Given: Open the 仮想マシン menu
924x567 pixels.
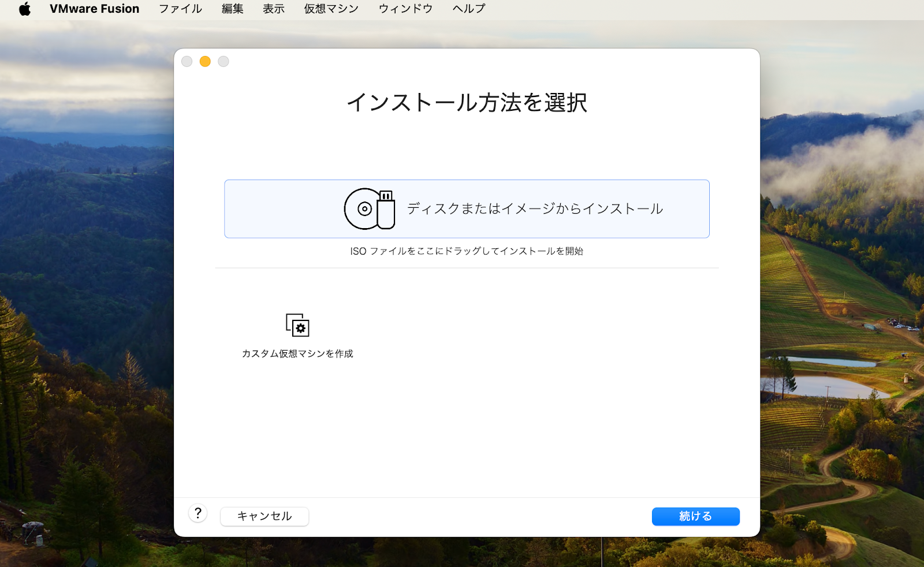Looking at the screenshot, I should tap(331, 9).
